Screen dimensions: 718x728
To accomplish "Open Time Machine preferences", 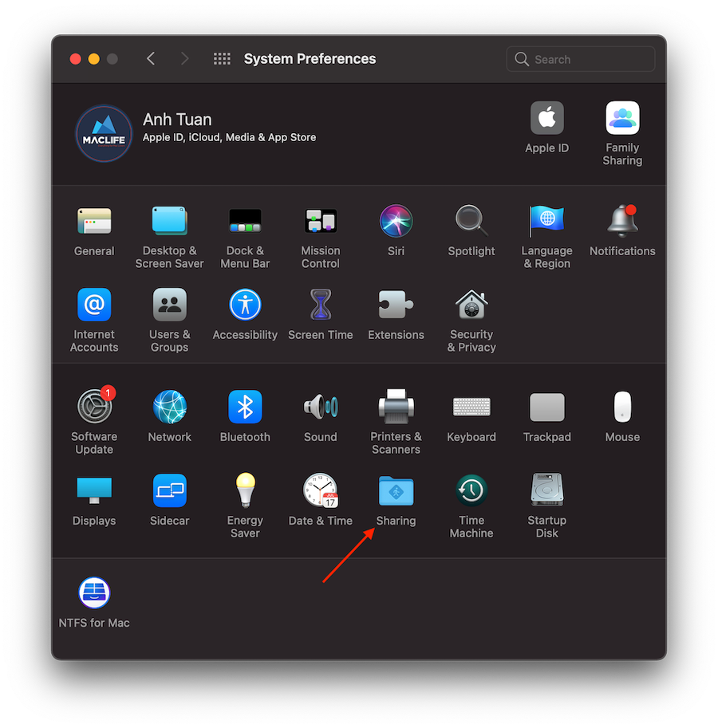I will point(471,491).
